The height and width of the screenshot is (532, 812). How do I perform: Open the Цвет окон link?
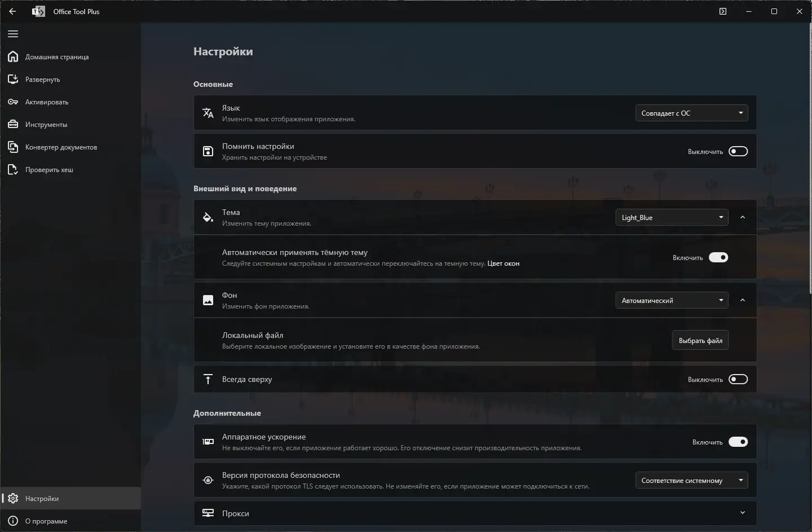click(x=503, y=263)
